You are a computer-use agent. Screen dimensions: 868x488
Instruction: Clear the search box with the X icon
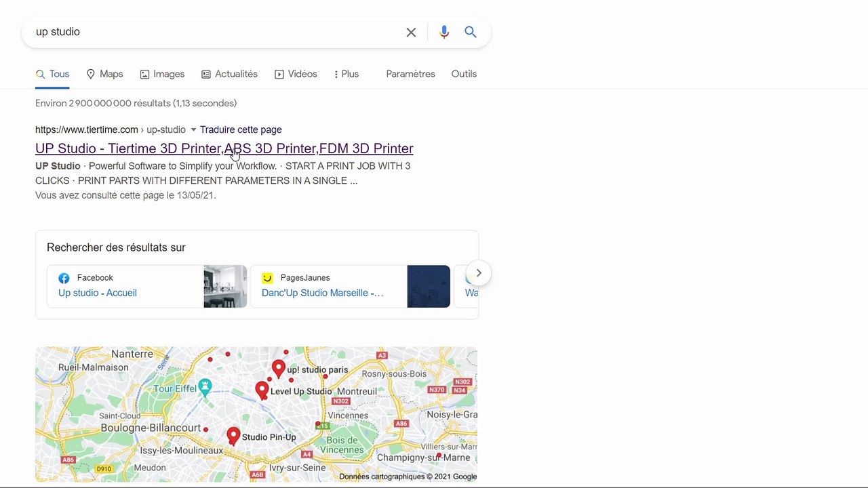click(x=411, y=33)
